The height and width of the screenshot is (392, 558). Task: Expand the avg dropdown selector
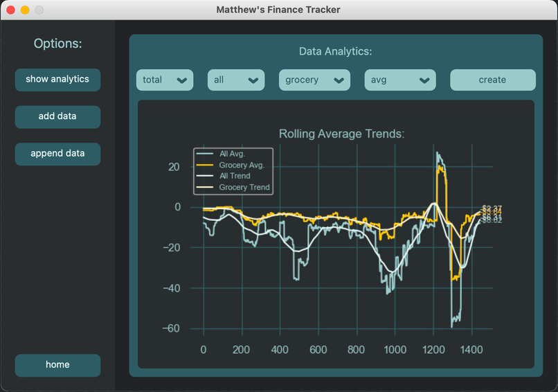pos(400,80)
